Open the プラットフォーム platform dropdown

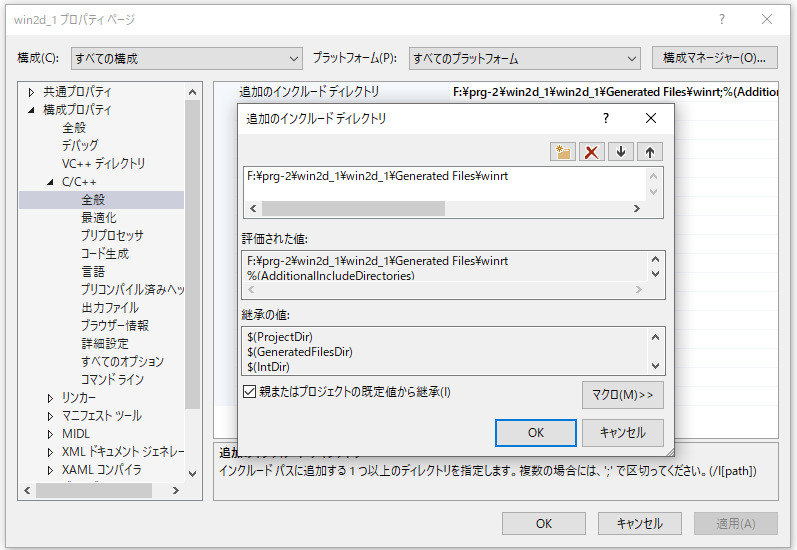coord(525,58)
